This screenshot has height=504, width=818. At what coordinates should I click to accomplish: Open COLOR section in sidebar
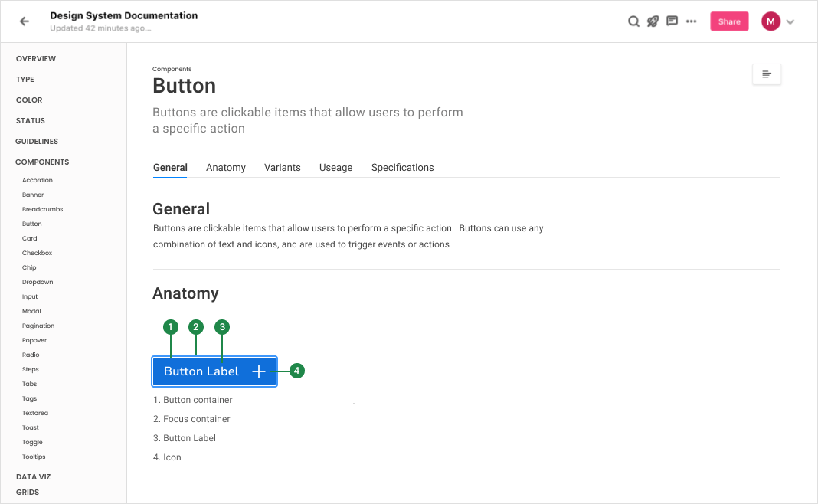pyautogui.click(x=29, y=100)
